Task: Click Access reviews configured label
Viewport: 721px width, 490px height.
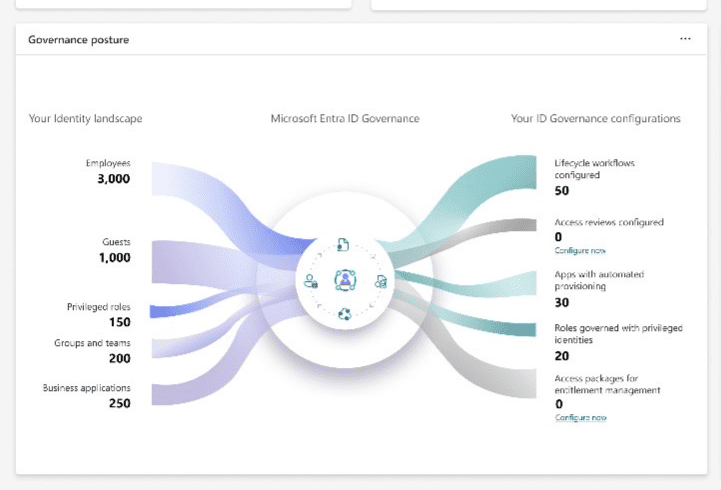Action: (609, 222)
